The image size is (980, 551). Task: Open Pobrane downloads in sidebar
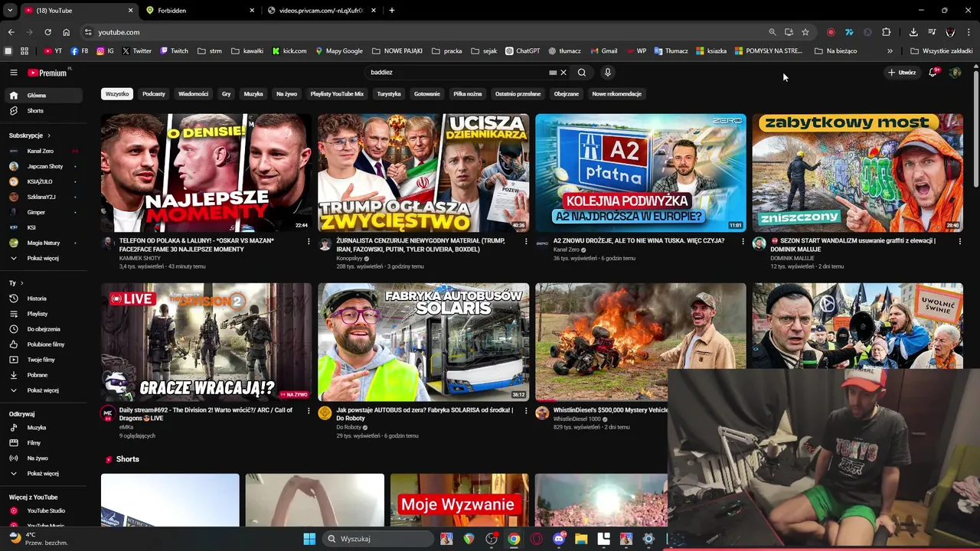pos(43,375)
